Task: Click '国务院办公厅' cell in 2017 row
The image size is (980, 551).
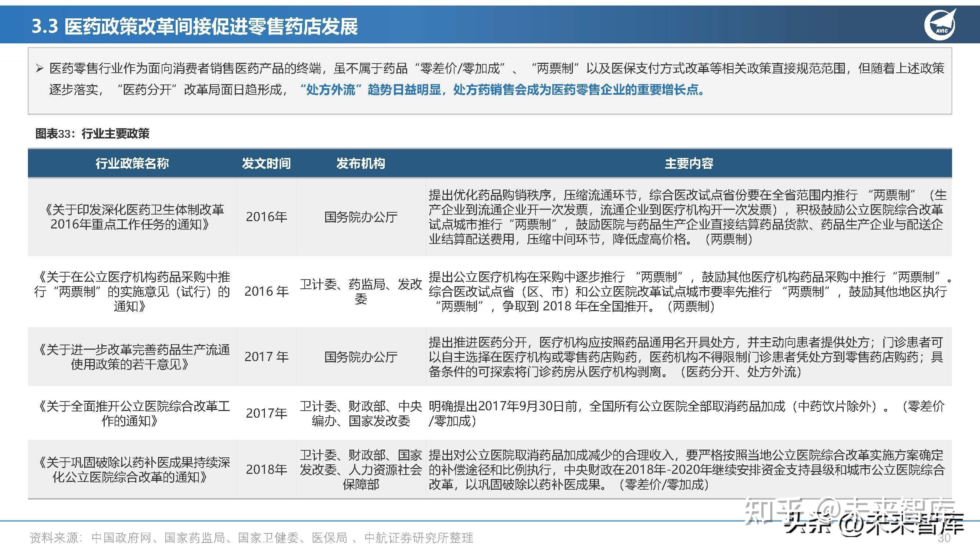Action: pos(360,357)
